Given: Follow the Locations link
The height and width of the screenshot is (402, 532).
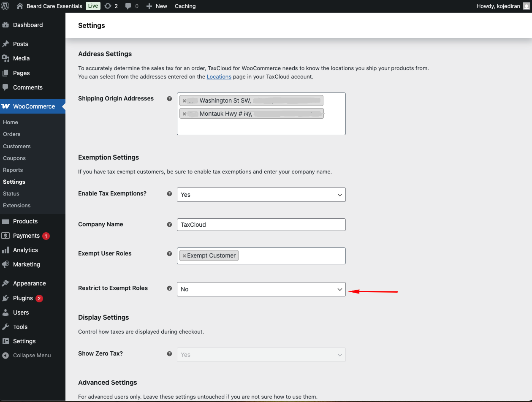Looking at the screenshot, I should (219, 76).
